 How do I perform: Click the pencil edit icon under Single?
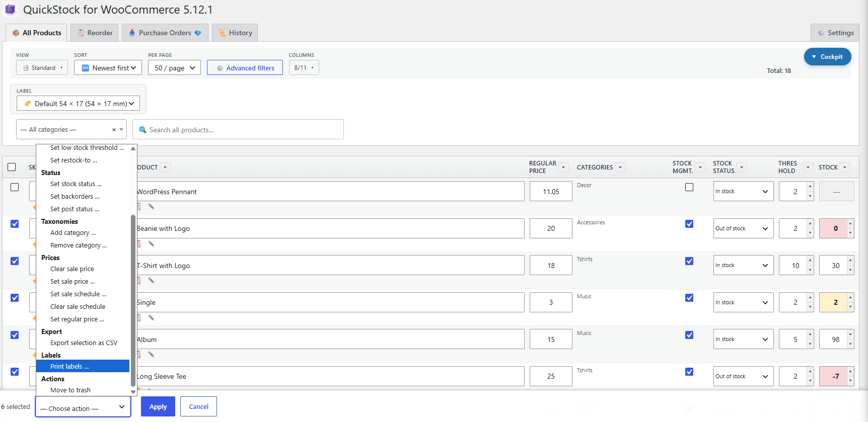pyautogui.click(x=151, y=318)
